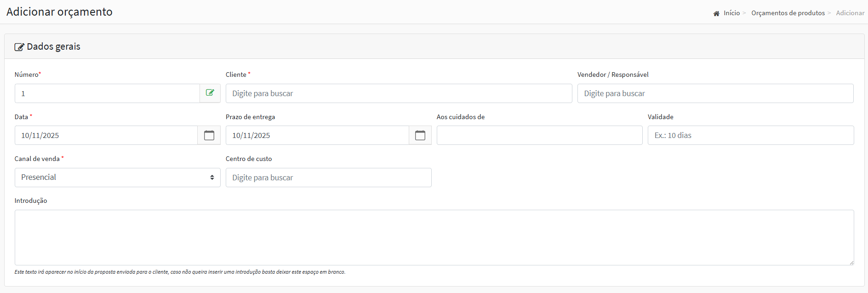This screenshot has height=293, width=868.
Task: Open the Cliente search field
Action: click(x=399, y=93)
